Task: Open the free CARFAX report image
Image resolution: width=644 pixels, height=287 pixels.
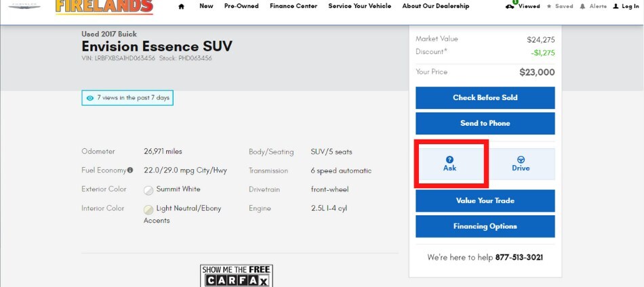Action: [x=237, y=276]
